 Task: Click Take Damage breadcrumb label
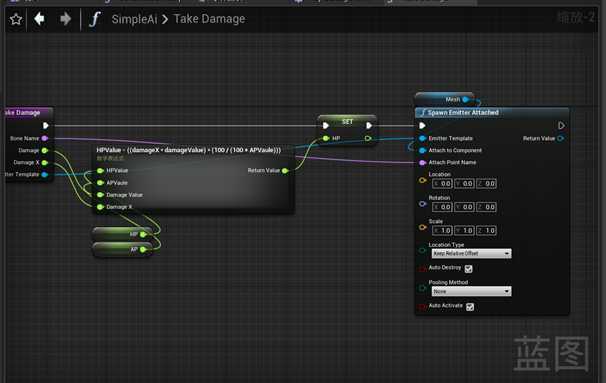pos(209,19)
